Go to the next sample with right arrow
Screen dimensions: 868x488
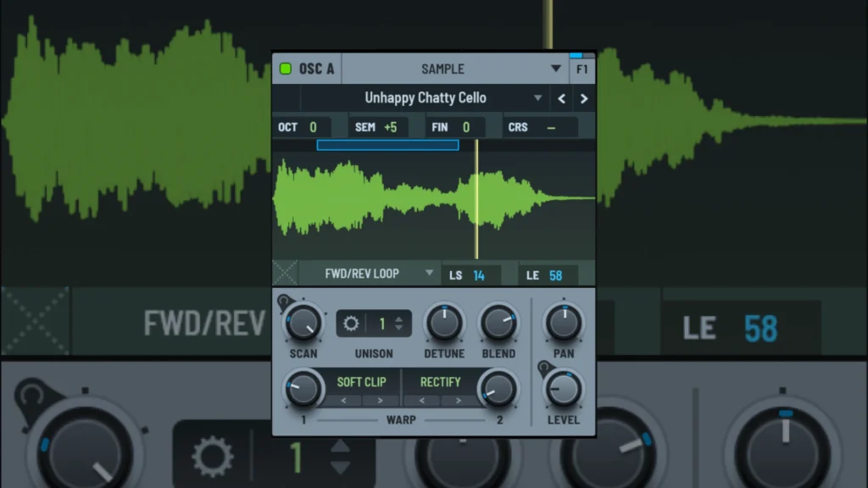point(583,98)
